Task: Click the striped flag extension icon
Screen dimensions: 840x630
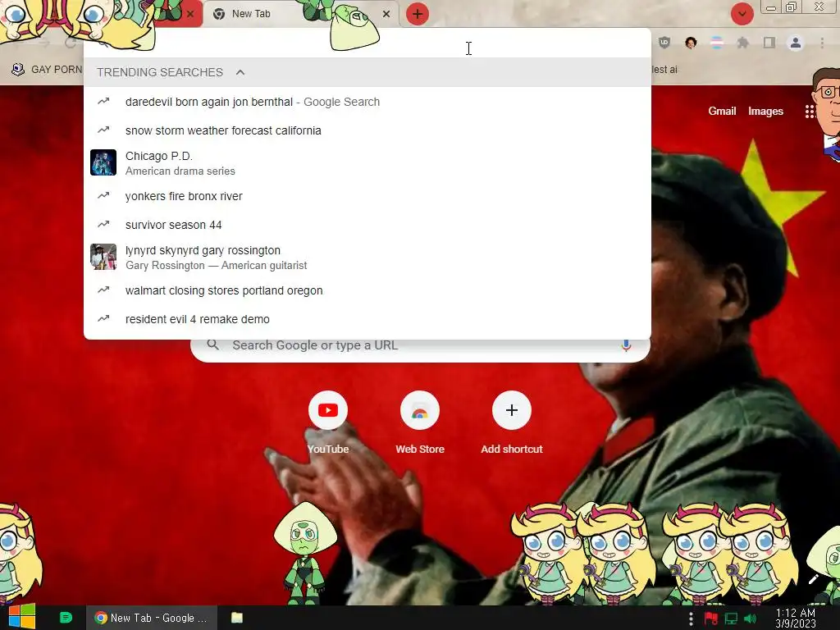Action: (717, 43)
